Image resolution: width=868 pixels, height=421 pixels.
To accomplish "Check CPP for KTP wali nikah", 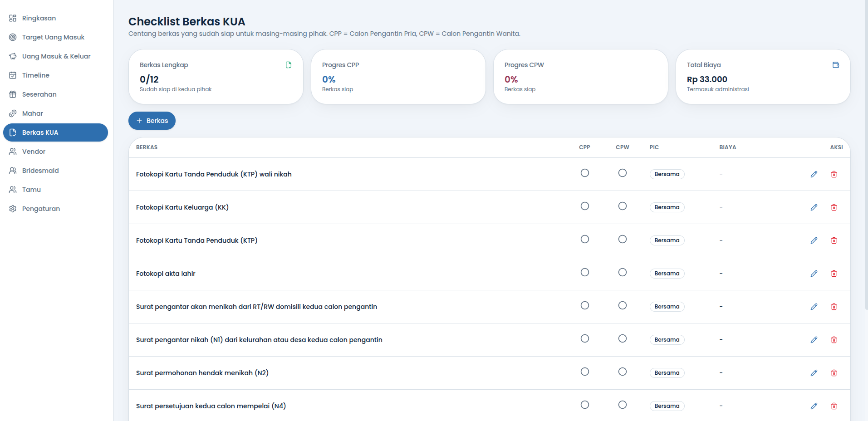I will pos(585,173).
